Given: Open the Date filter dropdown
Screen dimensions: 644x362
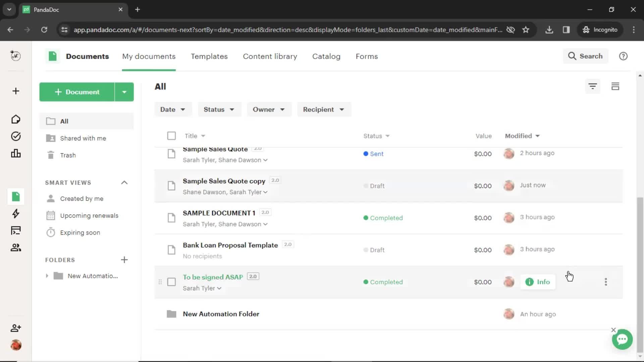Looking at the screenshot, I should pos(173,109).
